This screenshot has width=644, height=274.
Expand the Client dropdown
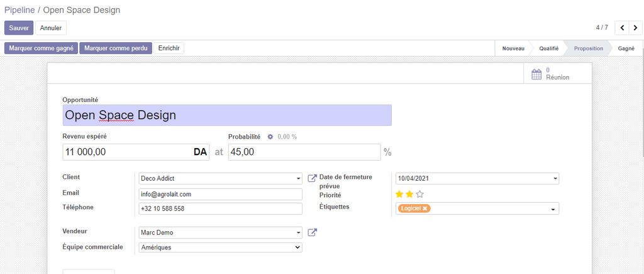(x=298, y=179)
